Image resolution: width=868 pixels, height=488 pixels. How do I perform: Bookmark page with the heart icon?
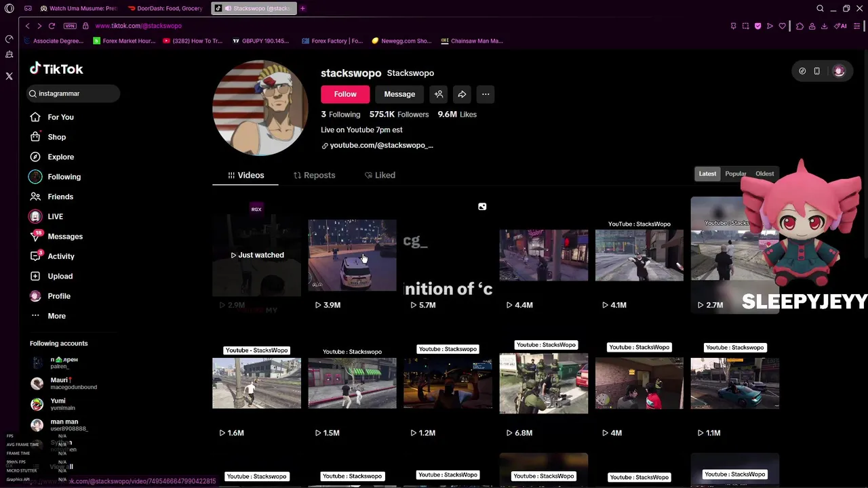pos(782,26)
